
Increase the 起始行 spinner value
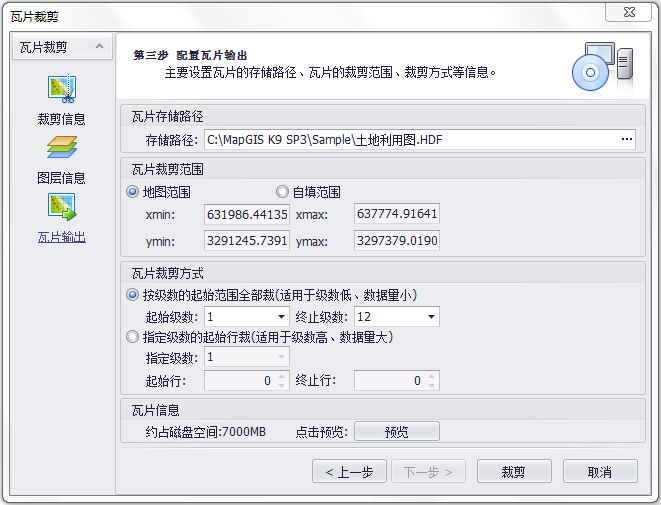click(x=282, y=376)
